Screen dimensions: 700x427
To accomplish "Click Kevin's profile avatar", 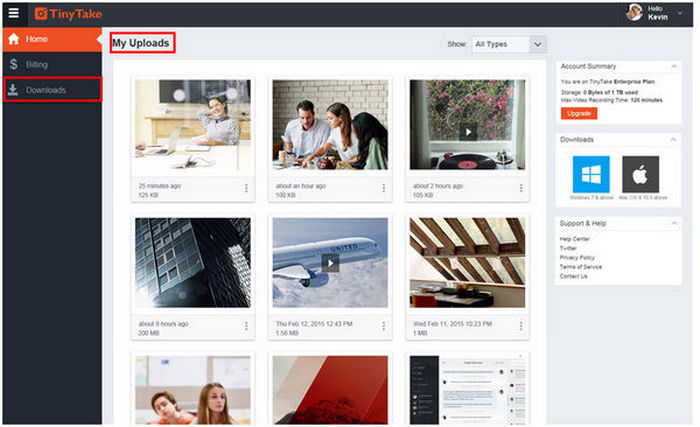I will (x=634, y=13).
